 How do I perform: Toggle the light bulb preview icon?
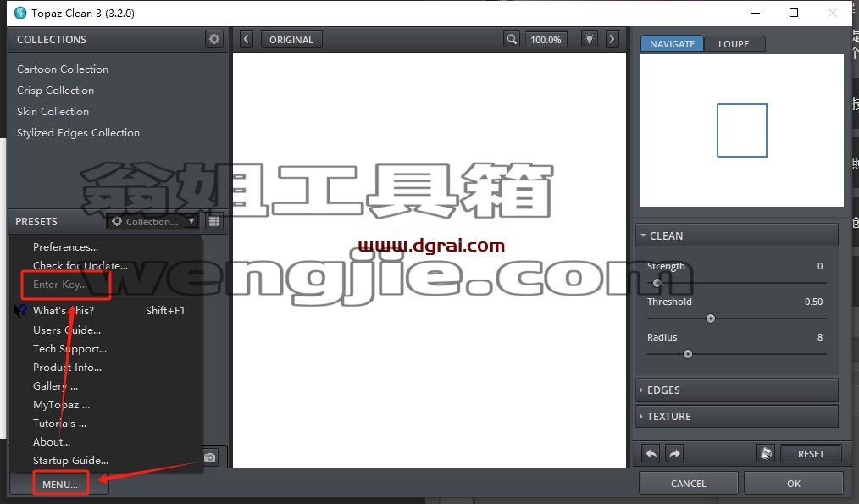(590, 40)
